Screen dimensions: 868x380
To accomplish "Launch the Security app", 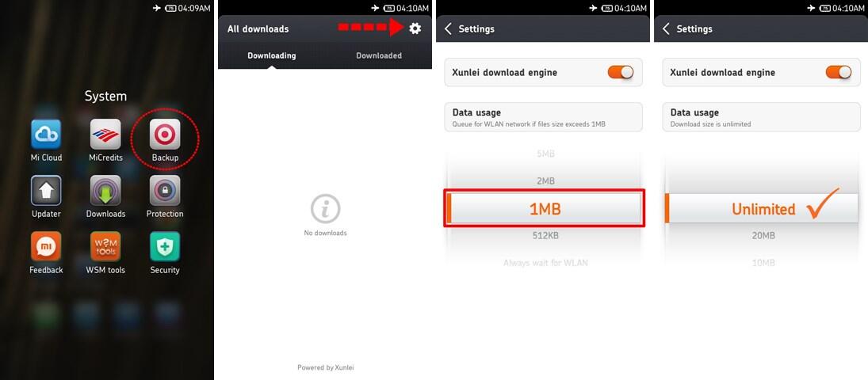I will (165, 247).
